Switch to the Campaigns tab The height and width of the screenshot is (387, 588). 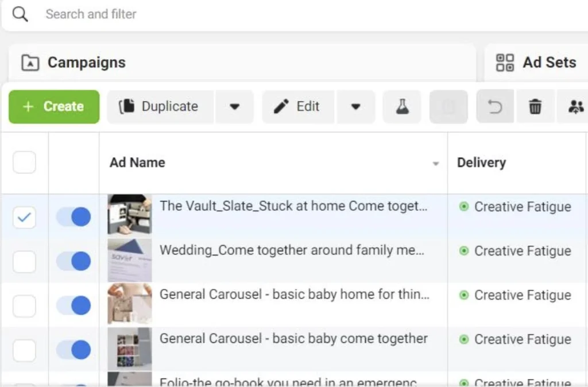tap(86, 63)
